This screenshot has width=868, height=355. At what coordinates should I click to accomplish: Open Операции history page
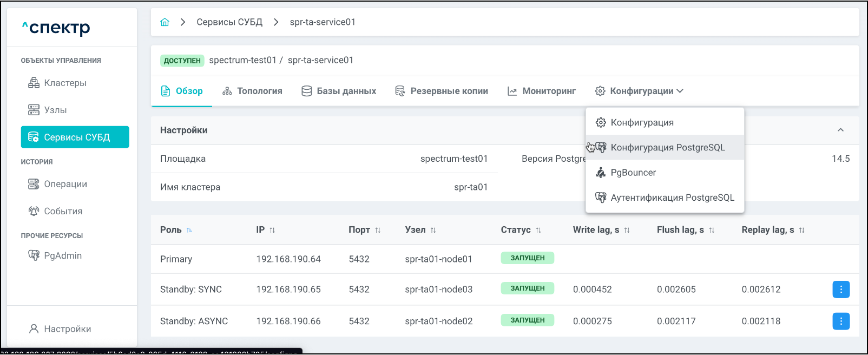tap(65, 184)
